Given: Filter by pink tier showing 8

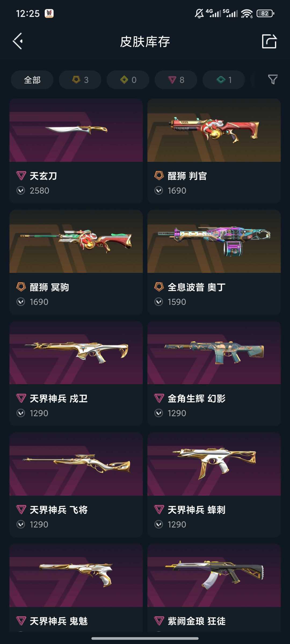Looking at the screenshot, I should pyautogui.click(x=176, y=80).
